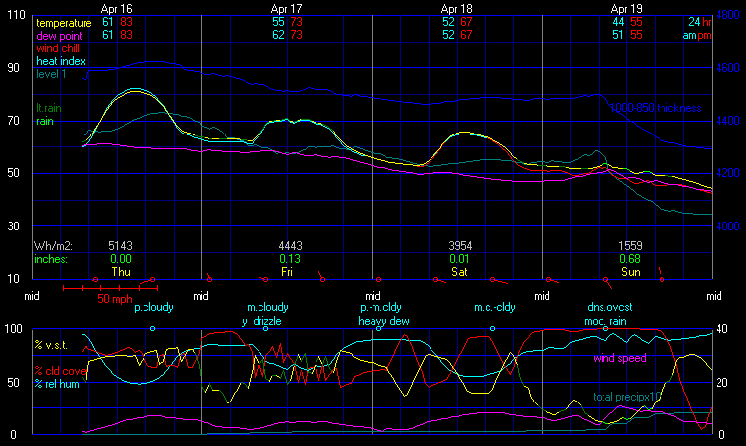Screen dimensions: 746x446
Task: Select the magenta "wind speed" label
Action: [620, 358]
